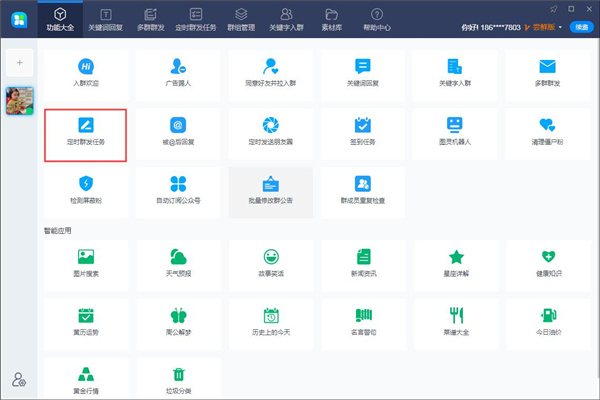The height and width of the screenshot is (400, 600).
Task: Launch the 垃圾分类 trash sorting app
Action: pos(178,380)
